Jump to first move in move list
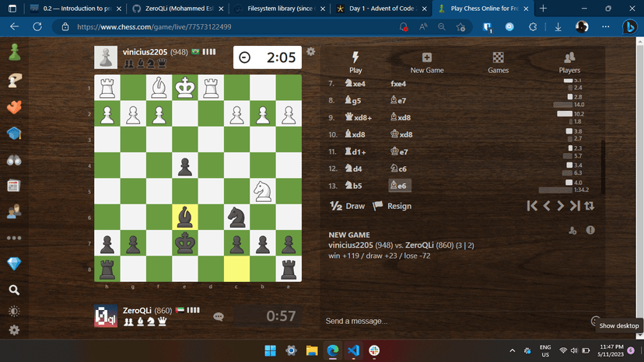Viewport: 644px width, 362px height. click(x=532, y=206)
